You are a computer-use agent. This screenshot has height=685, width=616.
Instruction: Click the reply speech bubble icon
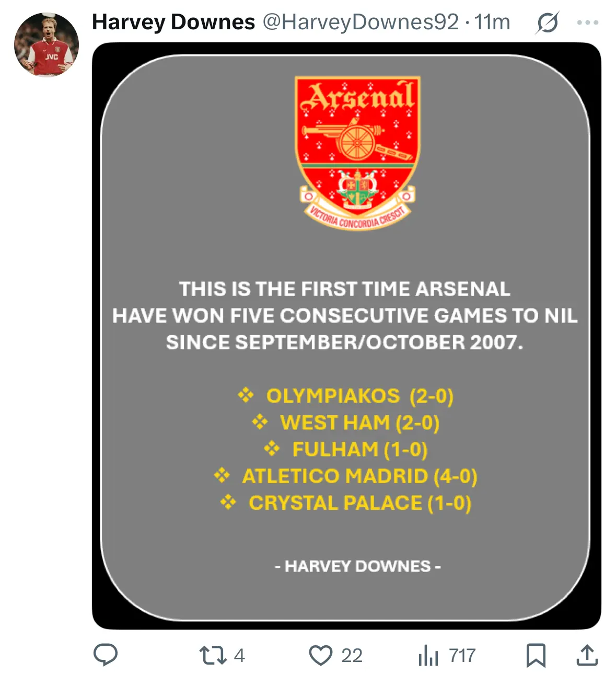pos(106,655)
